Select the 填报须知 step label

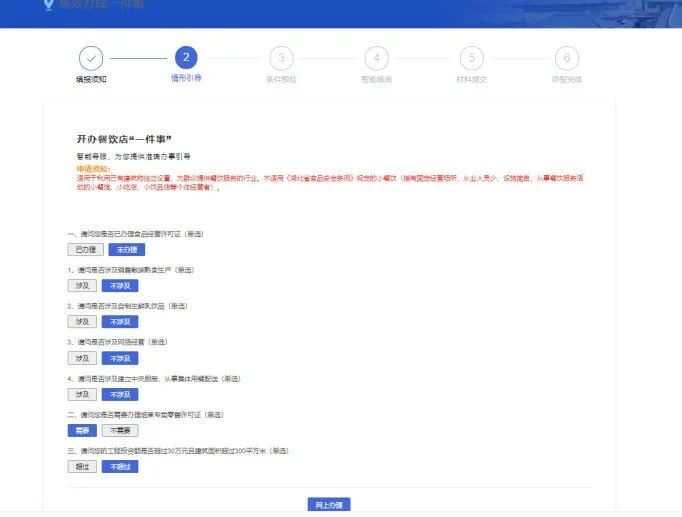click(91, 80)
